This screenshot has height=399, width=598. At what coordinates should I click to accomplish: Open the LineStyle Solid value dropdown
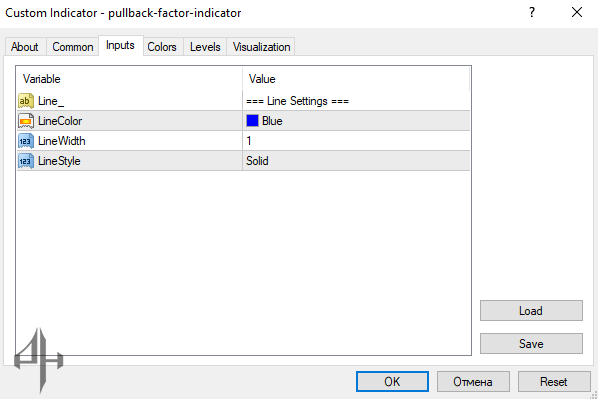click(x=356, y=161)
